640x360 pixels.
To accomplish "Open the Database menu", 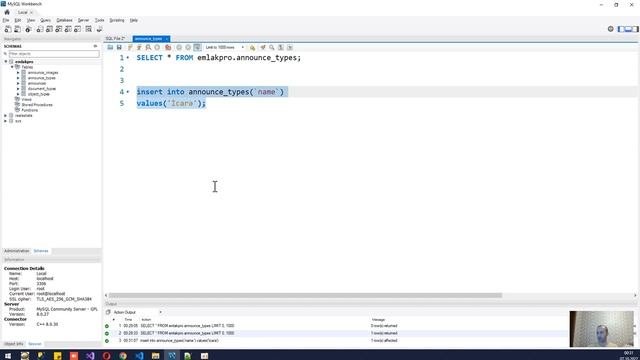I will click(x=64, y=20).
